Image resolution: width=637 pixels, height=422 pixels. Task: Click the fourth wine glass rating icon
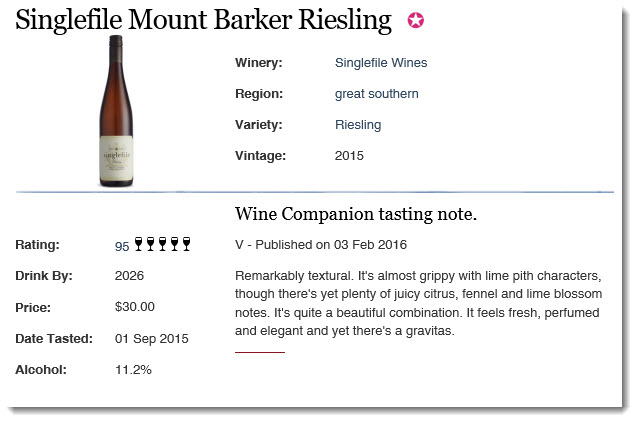174,244
